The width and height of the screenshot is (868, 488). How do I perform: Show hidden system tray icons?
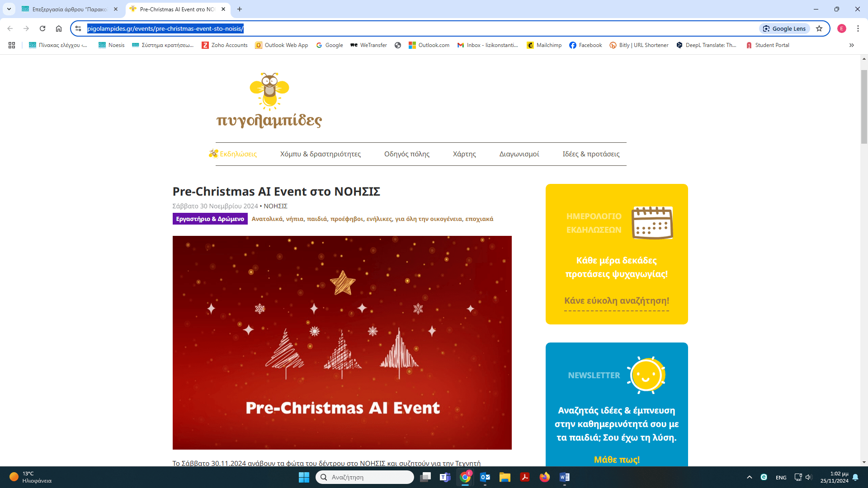(749, 477)
